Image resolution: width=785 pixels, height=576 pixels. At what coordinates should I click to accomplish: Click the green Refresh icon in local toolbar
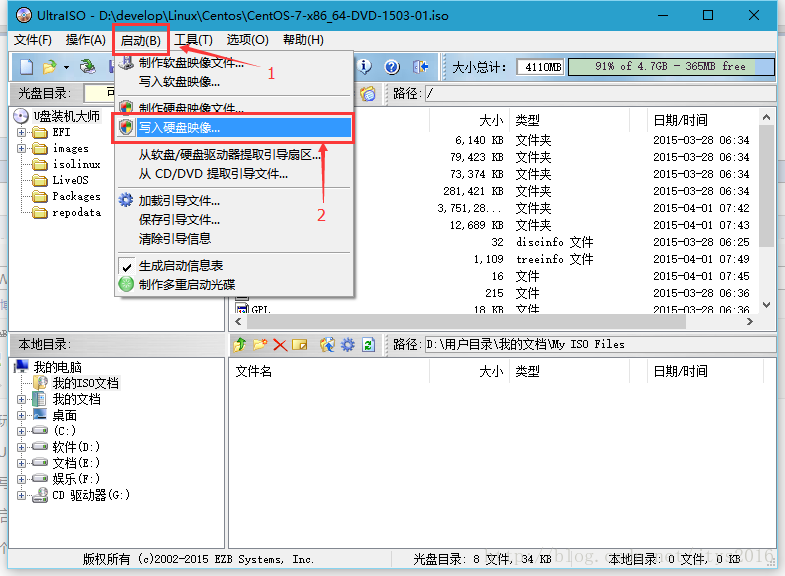tap(368, 344)
